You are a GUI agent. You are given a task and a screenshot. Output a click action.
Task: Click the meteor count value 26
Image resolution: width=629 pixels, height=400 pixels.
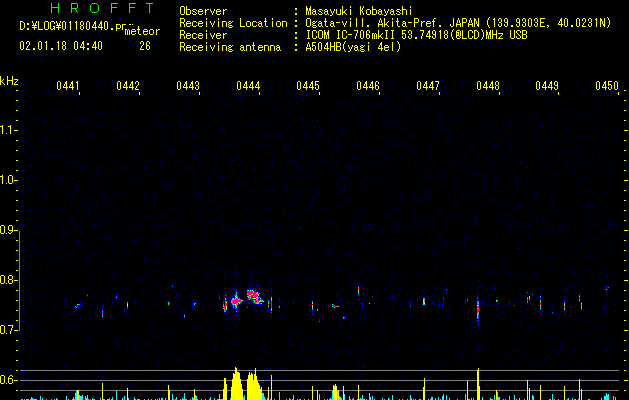coord(145,46)
